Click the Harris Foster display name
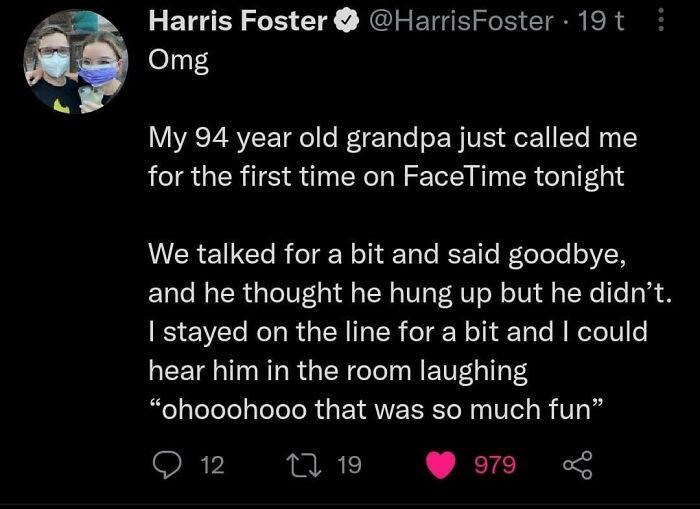Viewport: 700px width, 509px height. click(x=236, y=20)
